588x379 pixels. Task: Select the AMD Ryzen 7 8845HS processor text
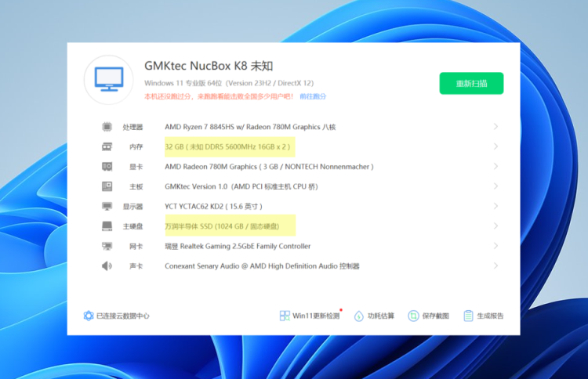point(250,127)
